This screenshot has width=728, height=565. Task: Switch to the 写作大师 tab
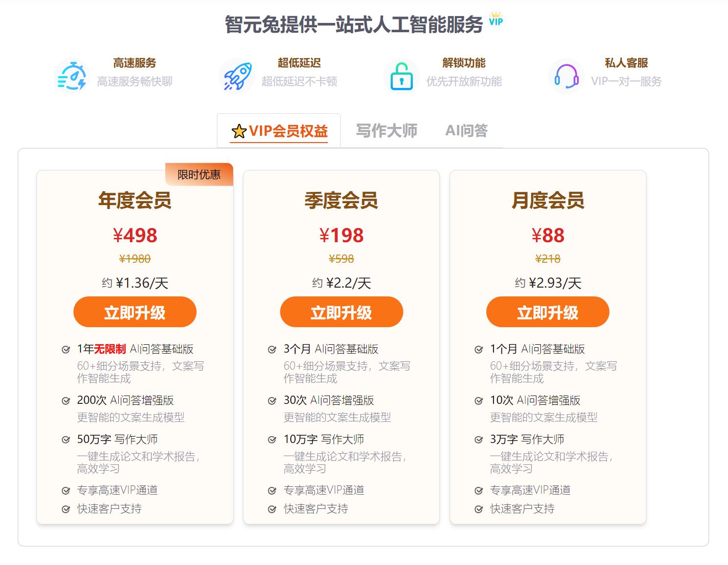(386, 130)
